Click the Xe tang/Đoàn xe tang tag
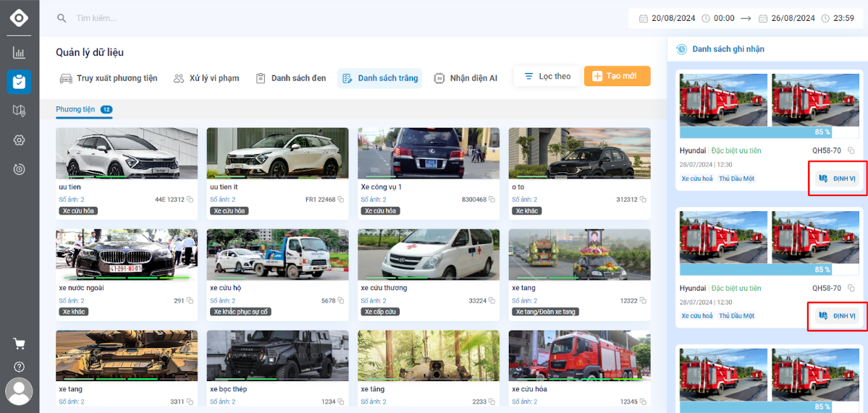The image size is (868, 413). coord(546,312)
